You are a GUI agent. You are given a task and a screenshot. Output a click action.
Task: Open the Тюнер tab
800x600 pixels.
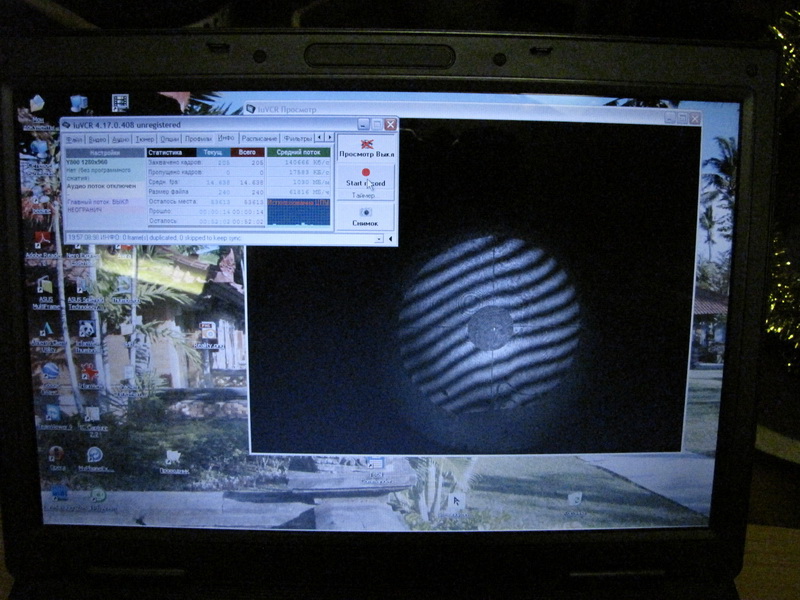click(x=145, y=139)
